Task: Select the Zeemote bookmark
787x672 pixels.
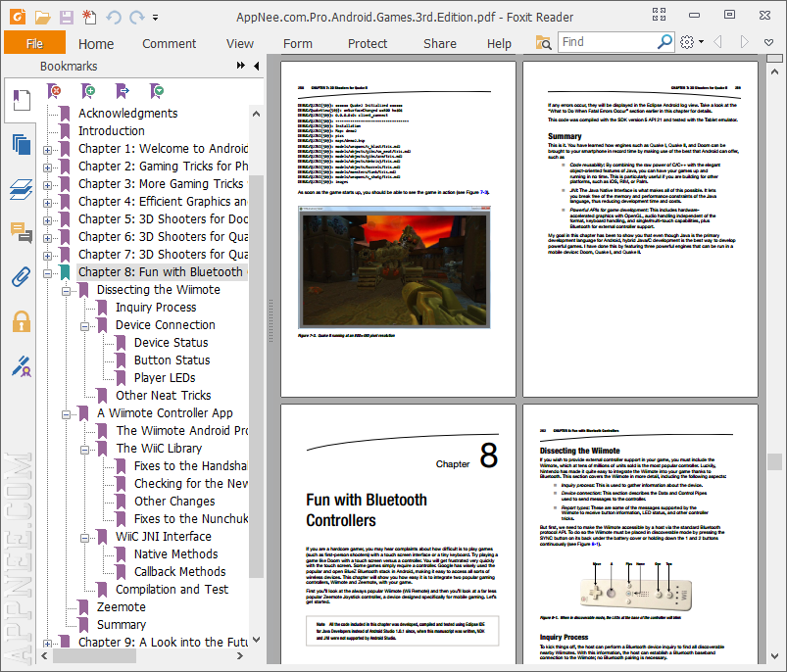Action: (x=121, y=606)
